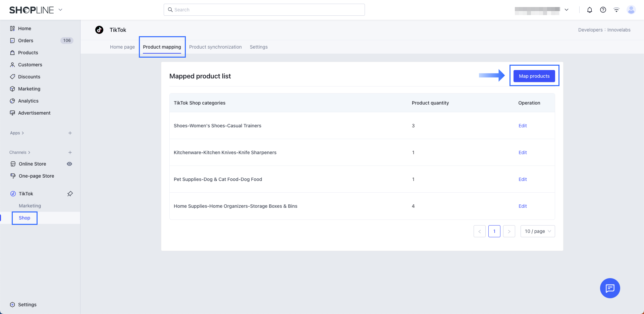Open the 10 / page size dropdown
Screen dimensions: 644x314
[537, 231]
